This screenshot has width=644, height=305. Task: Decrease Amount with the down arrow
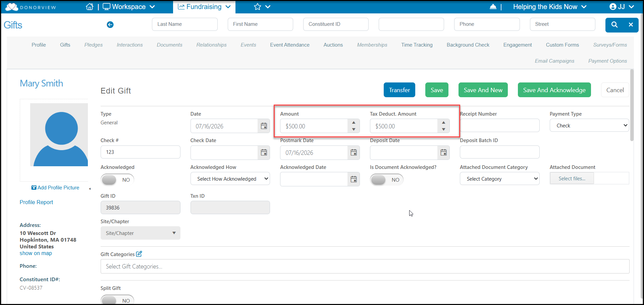click(x=354, y=129)
